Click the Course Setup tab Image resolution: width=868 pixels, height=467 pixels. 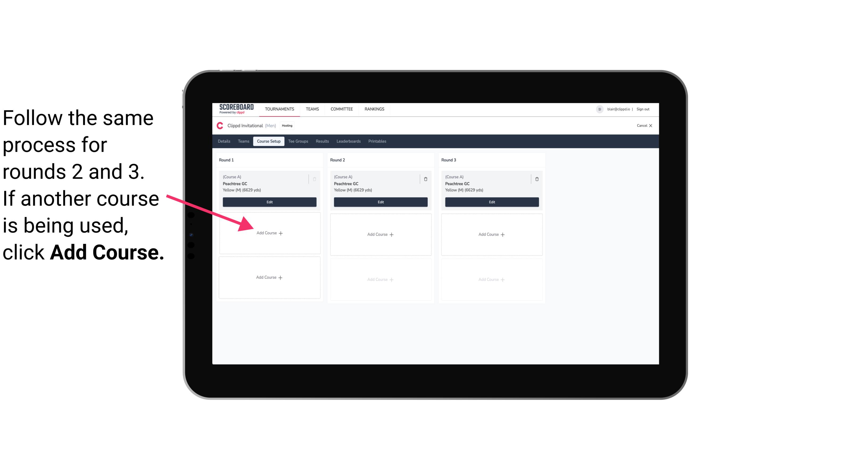pos(269,141)
